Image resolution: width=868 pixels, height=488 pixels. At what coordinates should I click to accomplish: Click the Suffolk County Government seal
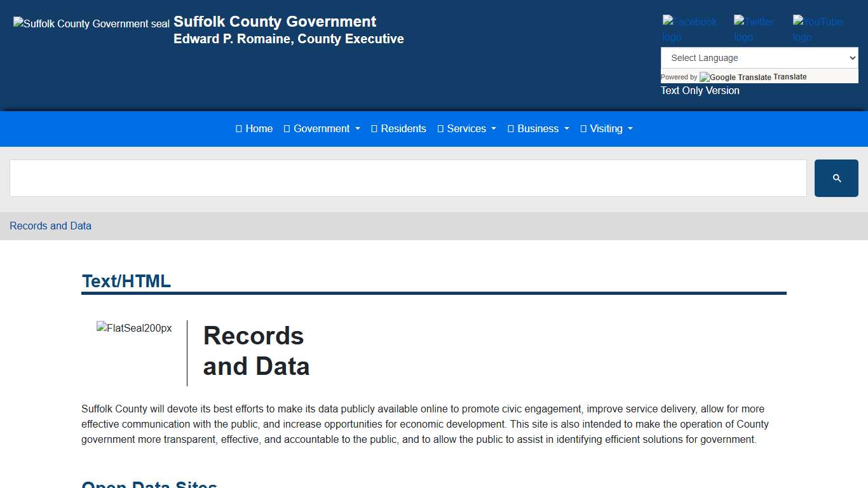[x=90, y=24]
